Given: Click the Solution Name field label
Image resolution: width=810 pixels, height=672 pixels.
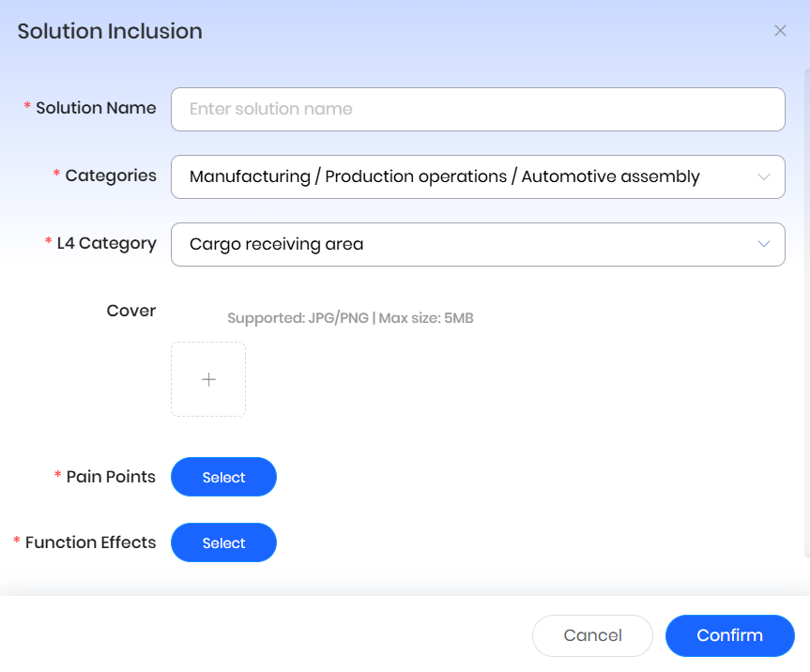Looking at the screenshot, I should (96, 108).
